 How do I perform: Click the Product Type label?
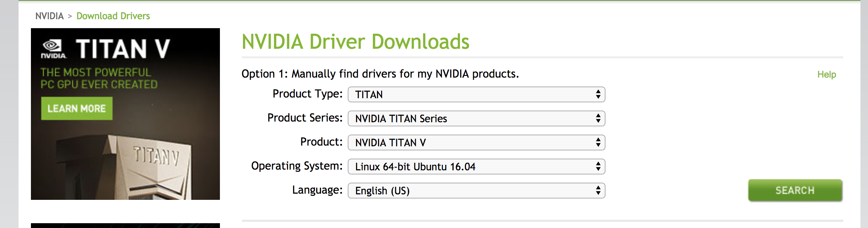tap(308, 94)
